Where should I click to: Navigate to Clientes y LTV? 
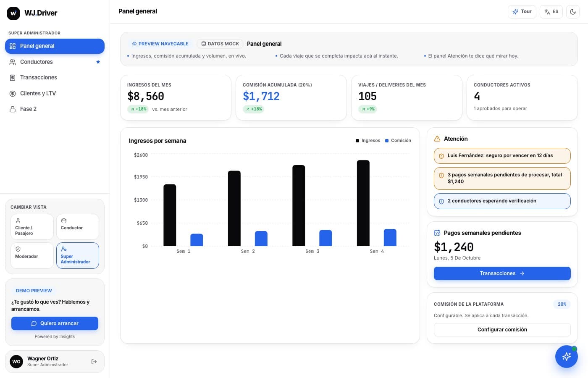[x=55, y=93]
